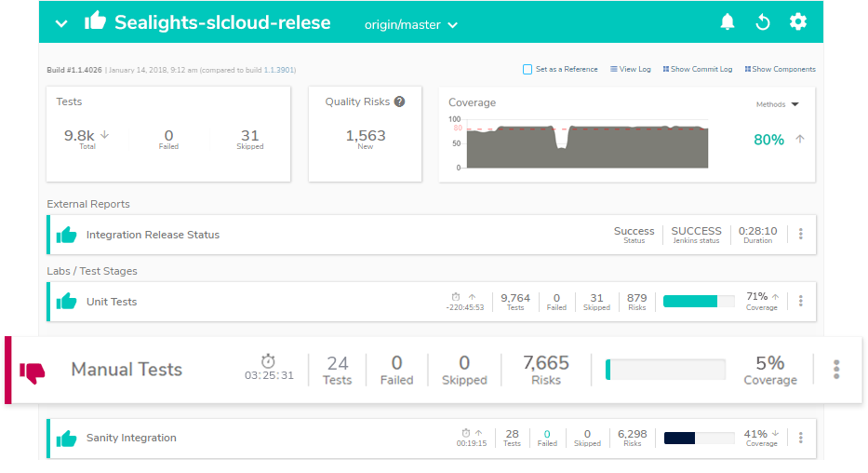
Task: Open the notifications bell
Action: click(x=727, y=22)
